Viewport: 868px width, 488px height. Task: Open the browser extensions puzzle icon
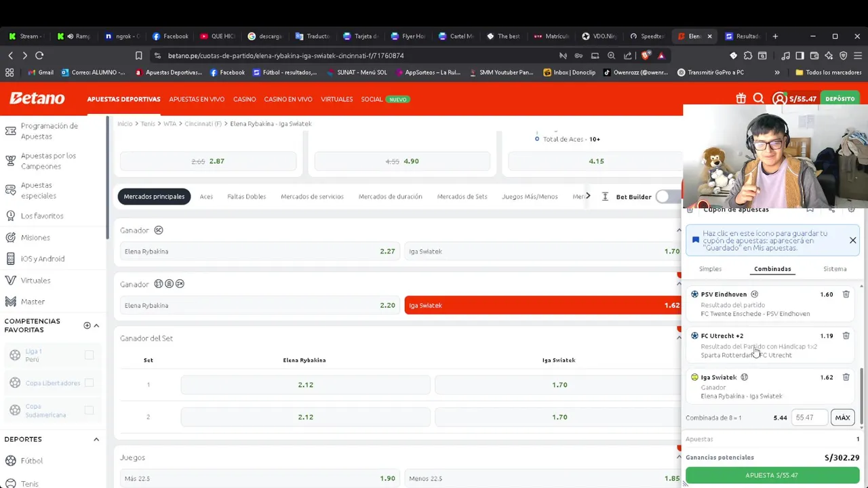coord(748,56)
